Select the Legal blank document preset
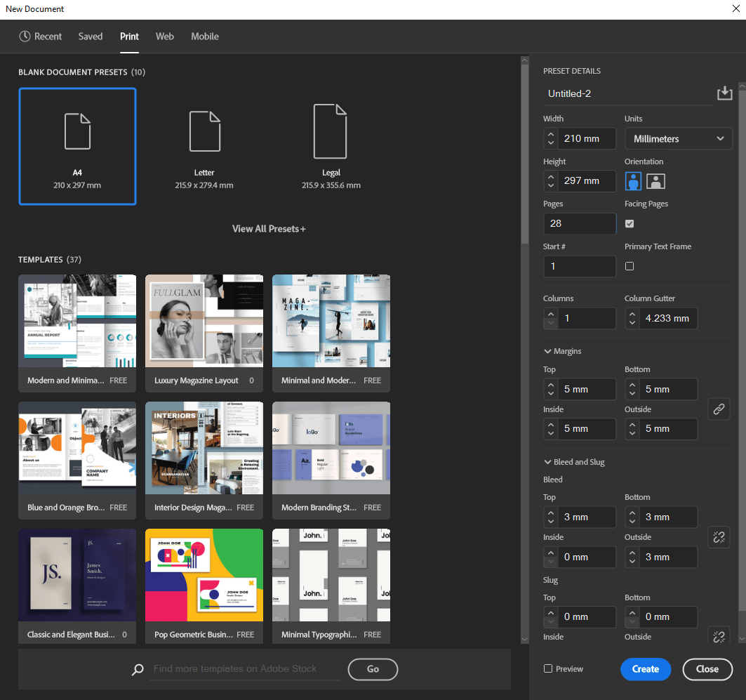 (x=331, y=146)
